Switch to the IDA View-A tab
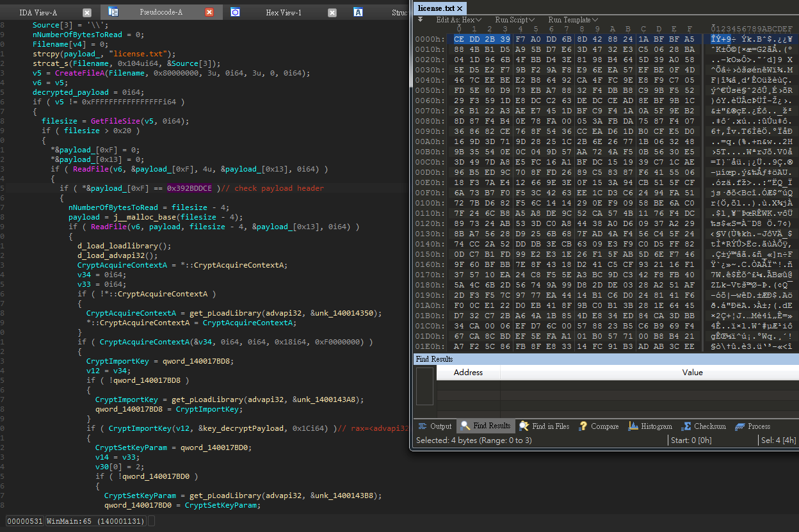Image resolution: width=799 pixels, height=532 pixels. 37,12
